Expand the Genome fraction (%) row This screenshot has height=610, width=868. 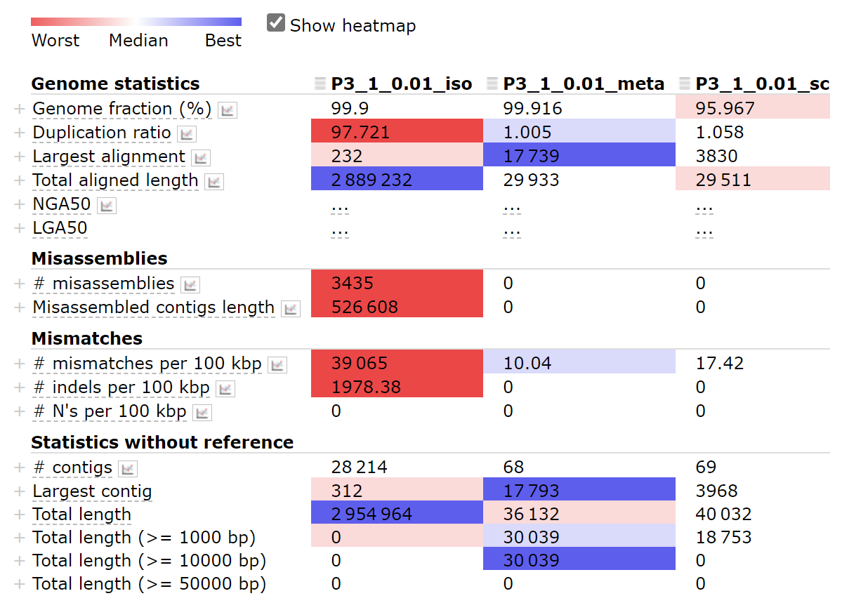pos(20,110)
